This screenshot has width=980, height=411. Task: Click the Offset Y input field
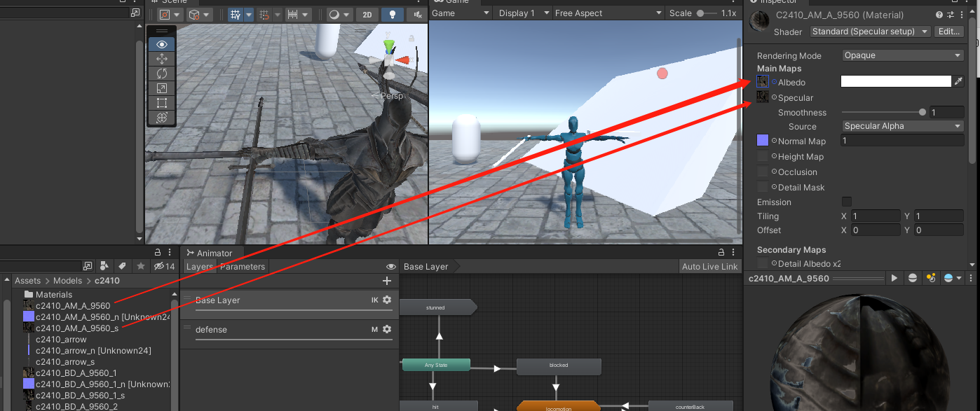(938, 230)
